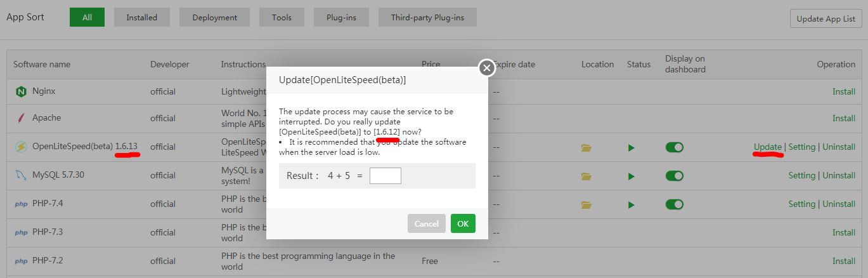
Task: Click the OpenLiteSpeed lightning icon
Action: pos(21,147)
